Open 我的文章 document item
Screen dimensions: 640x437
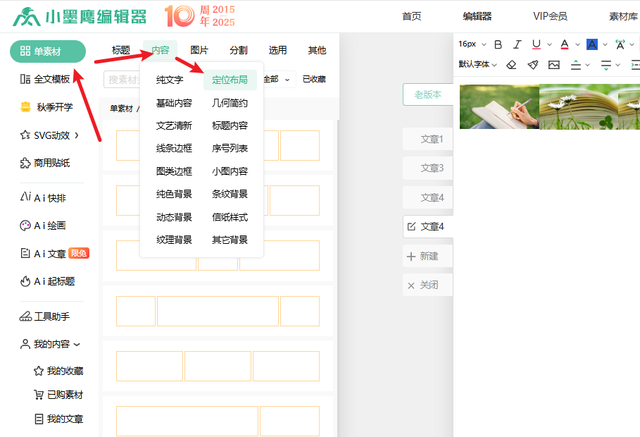[x=58, y=419]
